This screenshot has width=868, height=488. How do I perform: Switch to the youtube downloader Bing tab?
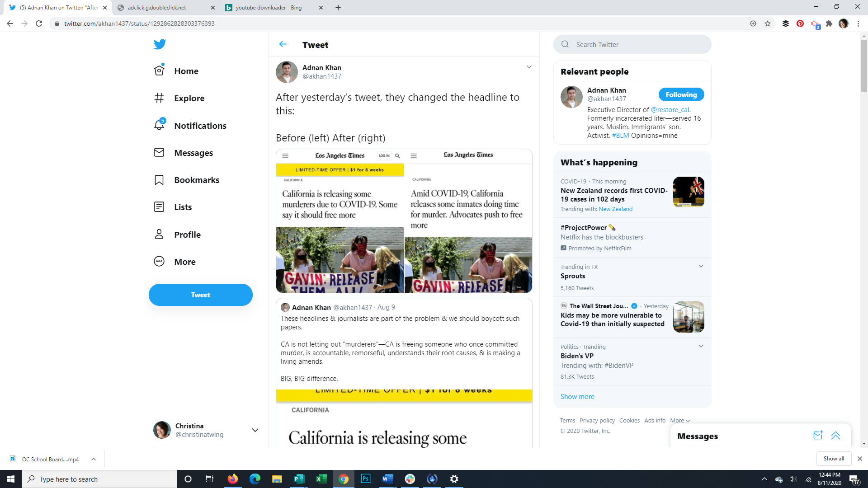click(x=269, y=8)
